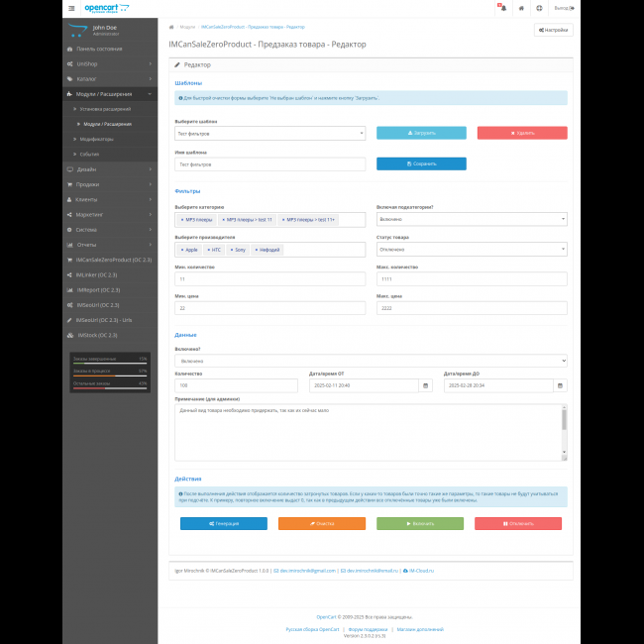Open the notifications bell in header
Image resolution: width=644 pixels, height=644 pixels.
(501, 8)
